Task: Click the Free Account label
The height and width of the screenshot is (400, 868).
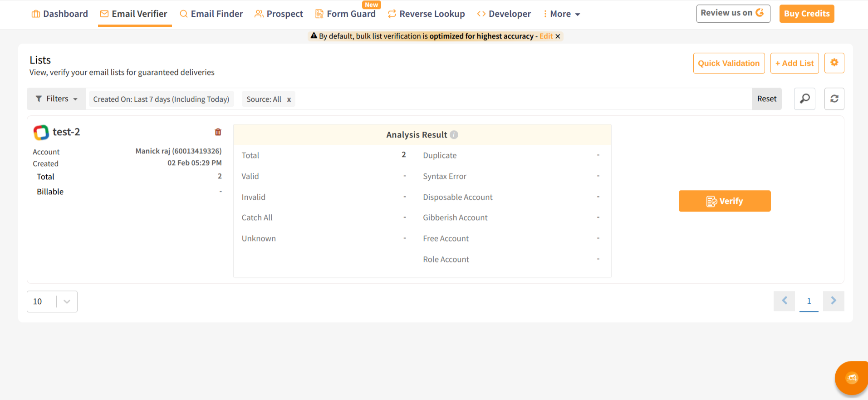Action: [446, 238]
